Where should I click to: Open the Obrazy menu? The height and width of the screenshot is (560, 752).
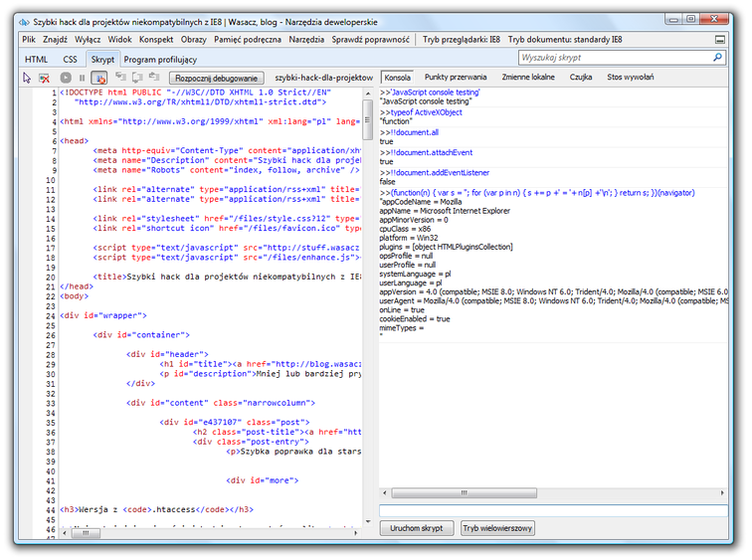(x=193, y=40)
